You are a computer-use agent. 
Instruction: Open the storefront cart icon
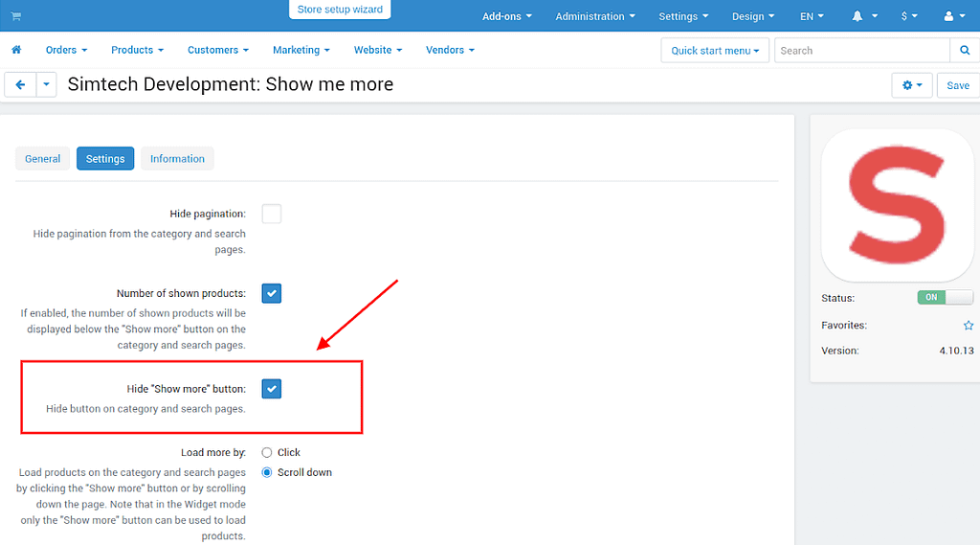[15, 16]
